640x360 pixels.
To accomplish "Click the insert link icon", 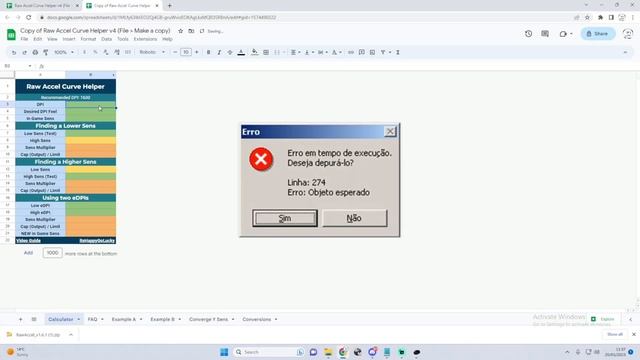I will tap(351, 52).
